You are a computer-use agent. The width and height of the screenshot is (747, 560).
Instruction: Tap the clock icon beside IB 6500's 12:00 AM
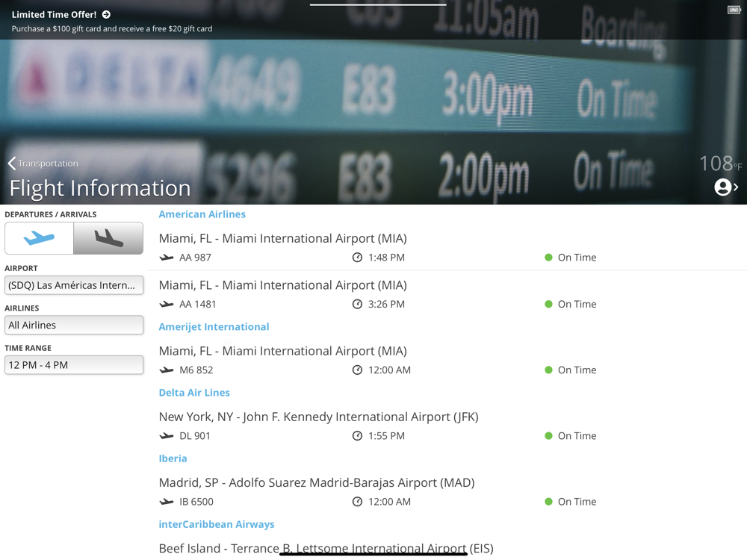[x=357, y=502]
